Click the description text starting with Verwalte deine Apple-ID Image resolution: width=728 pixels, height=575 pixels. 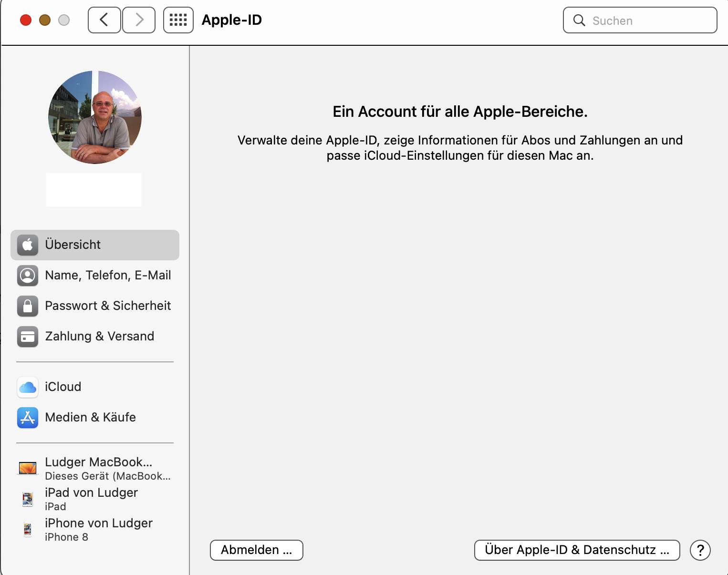coord(460,148)
